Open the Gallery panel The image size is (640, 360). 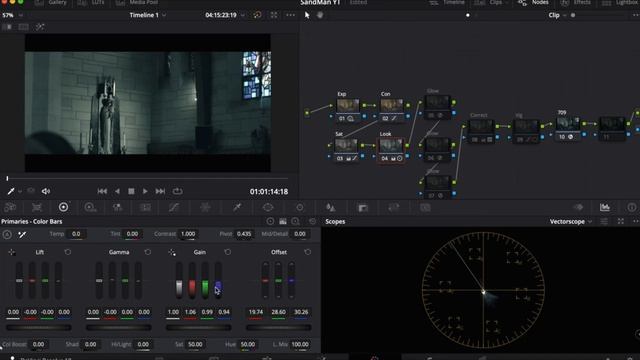(51, 2)
